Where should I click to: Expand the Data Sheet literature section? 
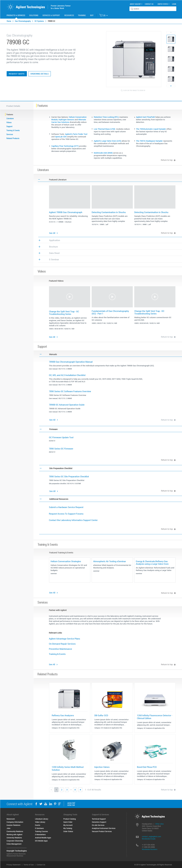(x=39, y=253)
